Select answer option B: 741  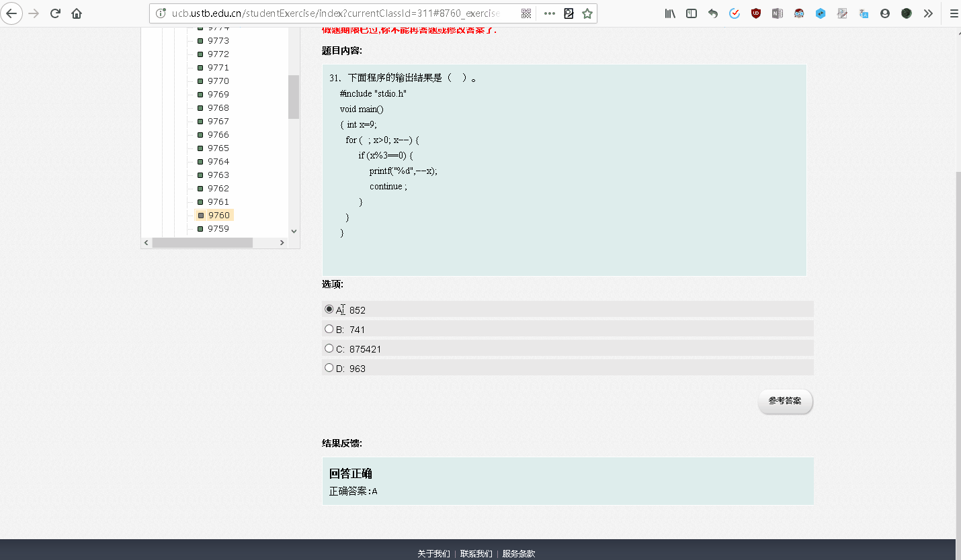329,329
